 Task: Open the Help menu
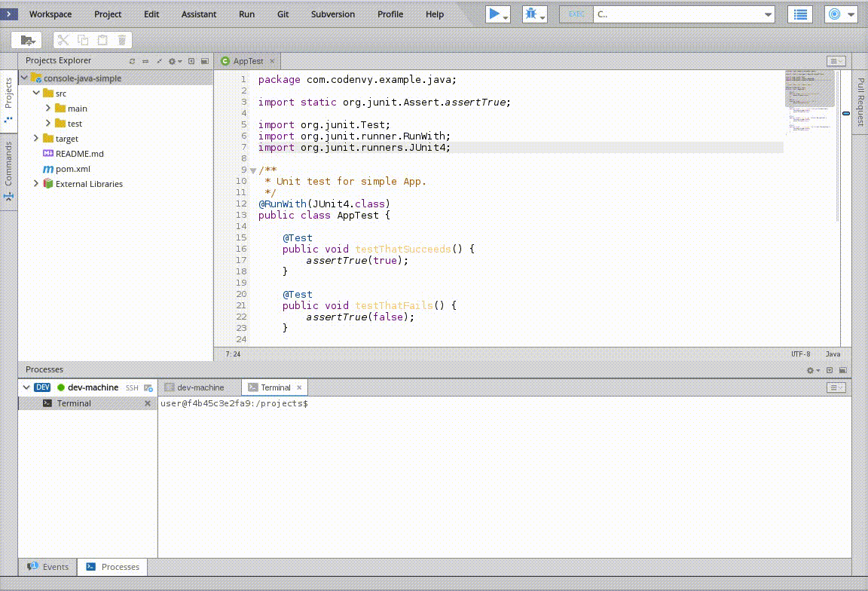435,14
